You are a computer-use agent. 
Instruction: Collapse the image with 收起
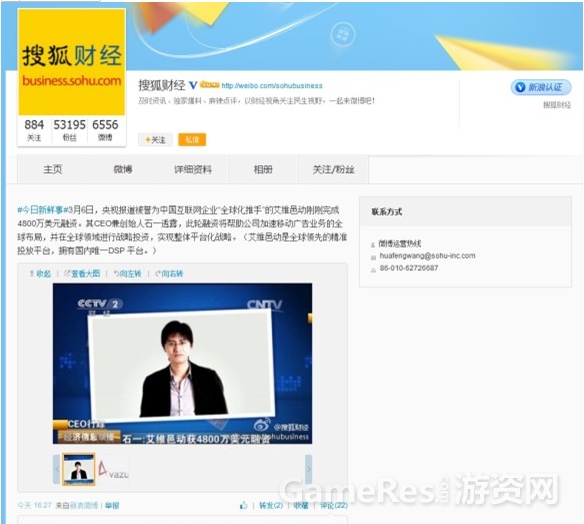tap(40, 274)
